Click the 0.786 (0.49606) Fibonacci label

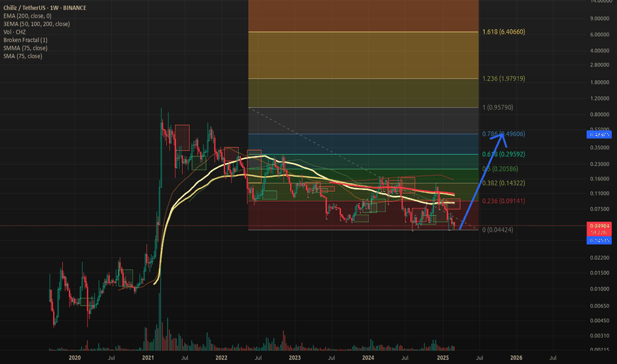coord(504,134)
